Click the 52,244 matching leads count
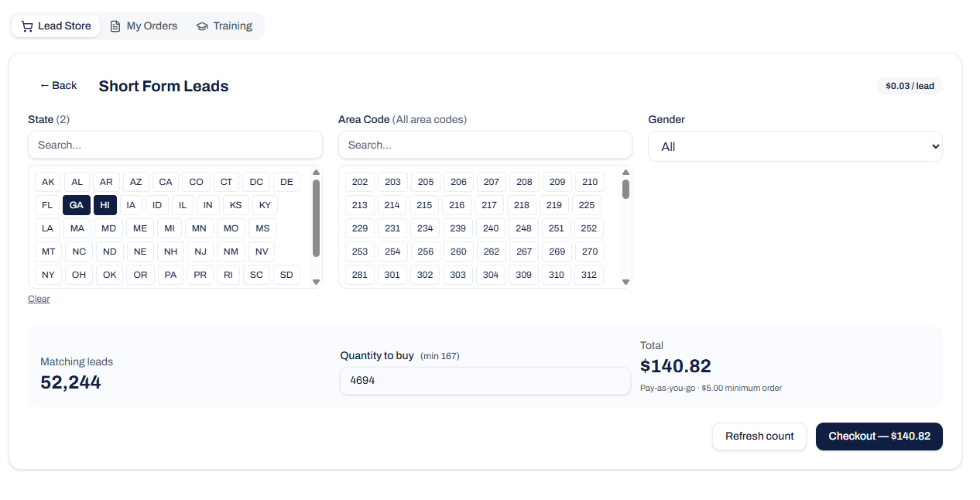This screenshot has height=500, width=980. click(70, 382)
